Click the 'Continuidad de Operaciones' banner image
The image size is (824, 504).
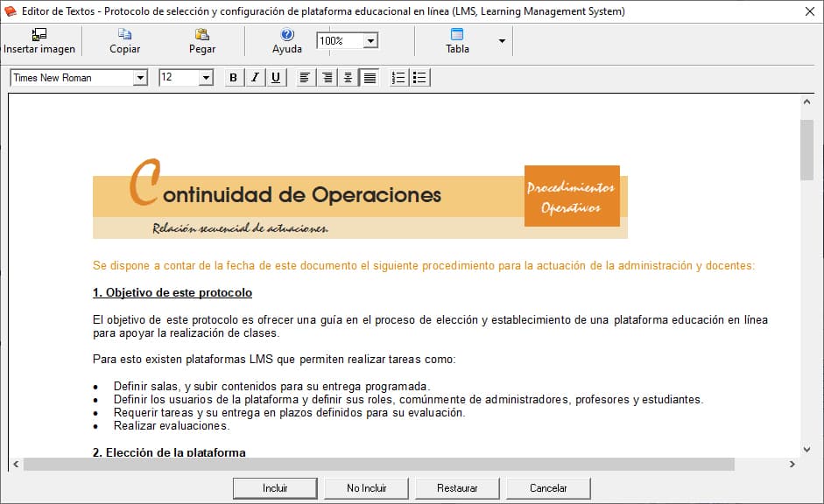click(x=360, y=199)
